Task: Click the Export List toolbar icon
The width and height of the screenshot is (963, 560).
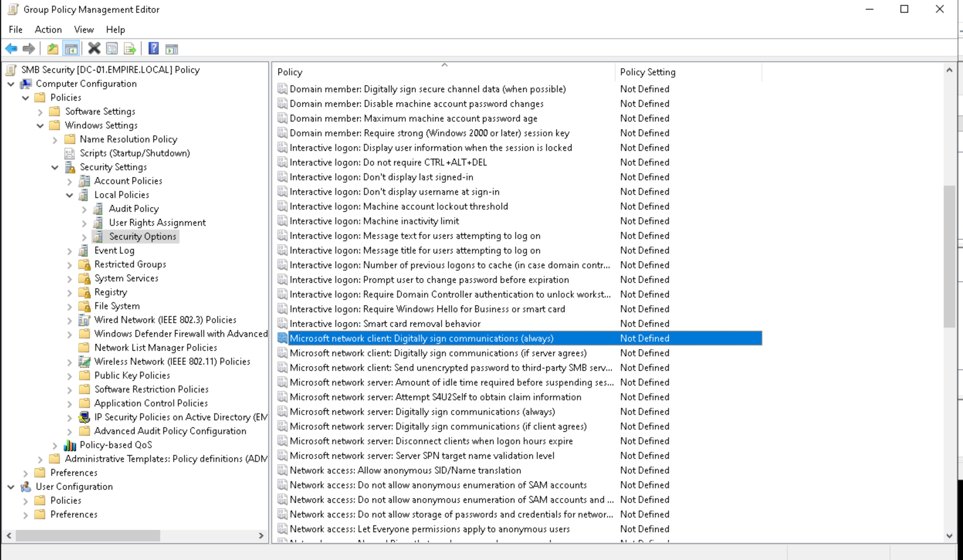Action: click(130, 49)
